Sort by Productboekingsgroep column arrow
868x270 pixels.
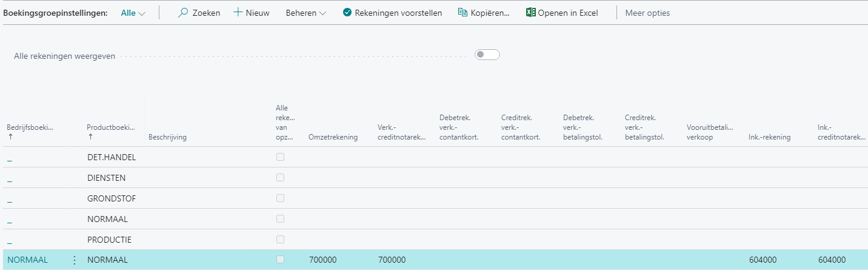(x=90, y=137)
